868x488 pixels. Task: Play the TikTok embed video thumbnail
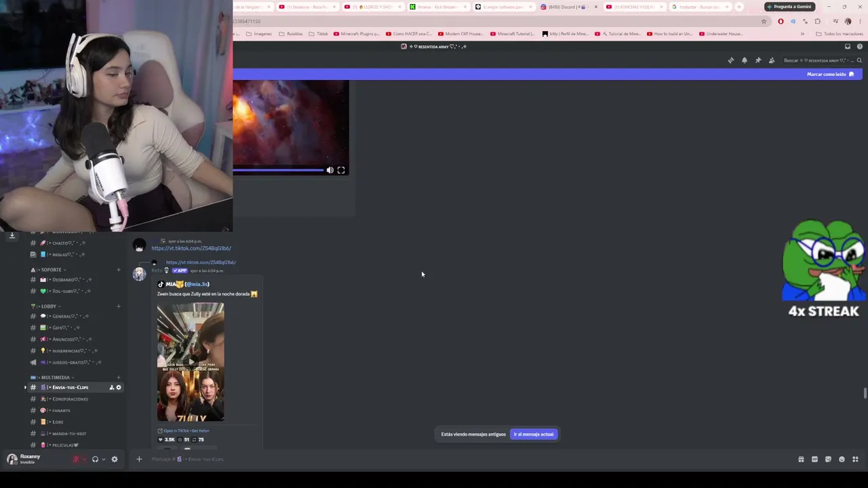click(x=191, y=362)
